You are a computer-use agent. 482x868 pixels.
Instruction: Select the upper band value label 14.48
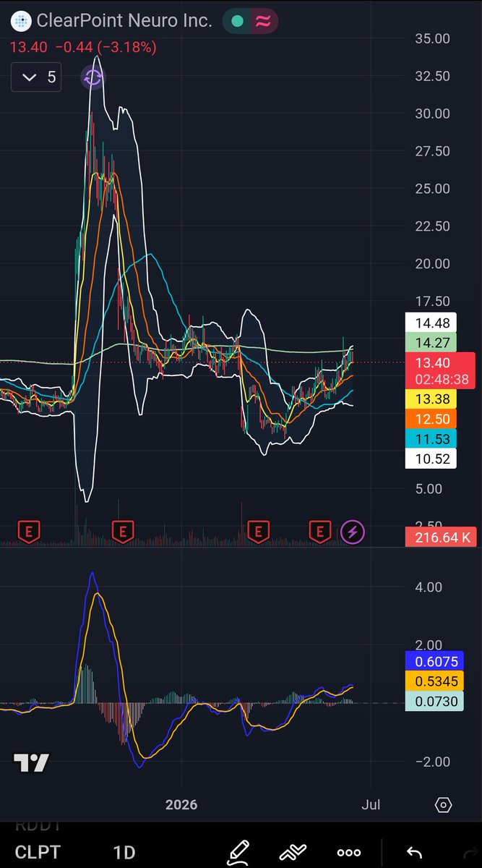tap(431, 323)
